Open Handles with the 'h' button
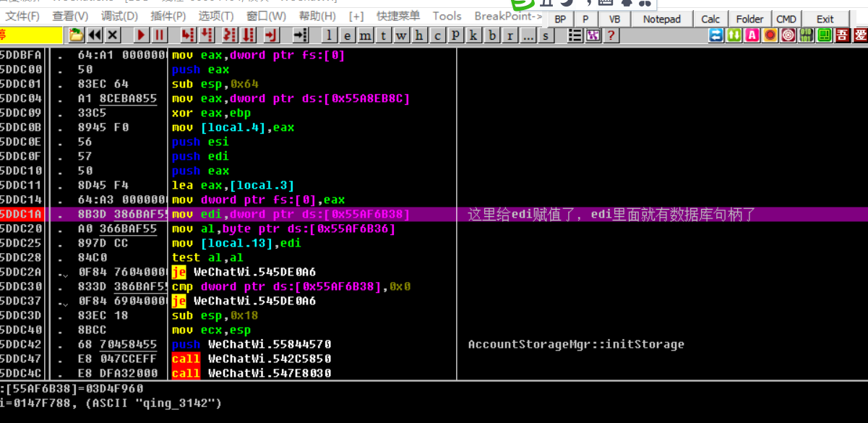 click(419, 35)
